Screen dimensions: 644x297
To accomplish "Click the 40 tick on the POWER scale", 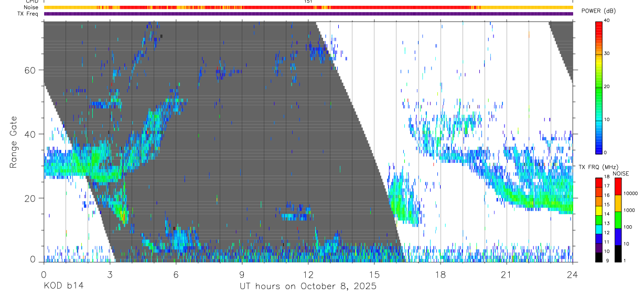I will (607, 20).
